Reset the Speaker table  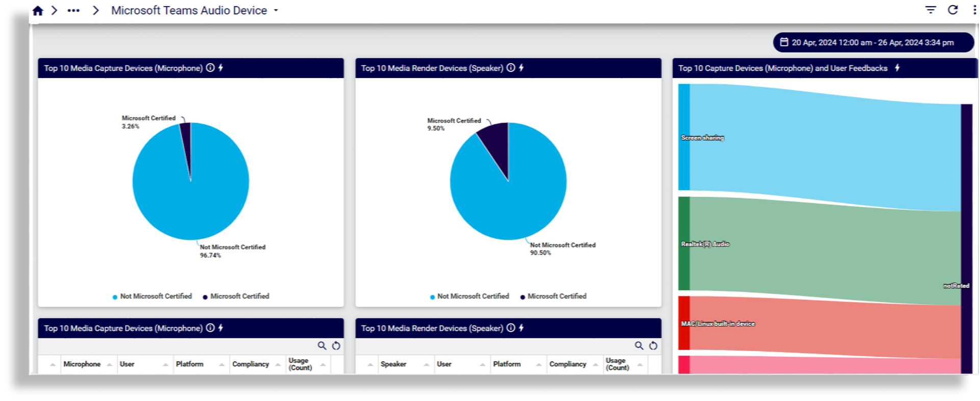pyautogui.click(x=653, y=346)
